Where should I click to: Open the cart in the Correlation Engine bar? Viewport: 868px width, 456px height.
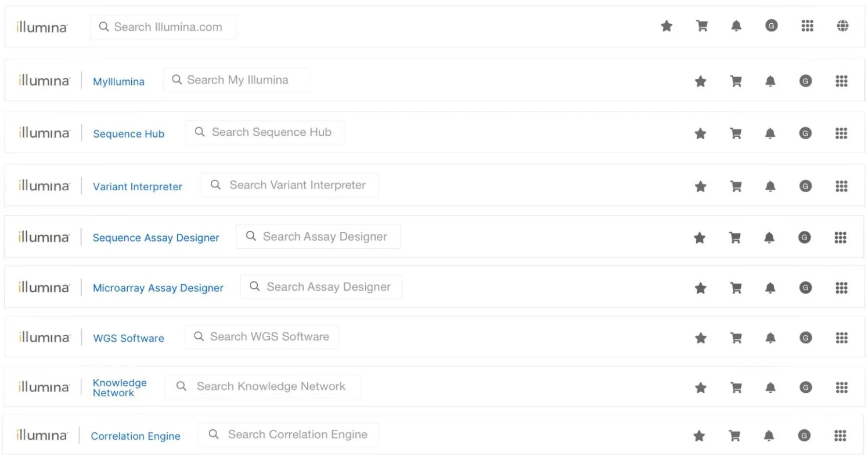coord(734,436)
